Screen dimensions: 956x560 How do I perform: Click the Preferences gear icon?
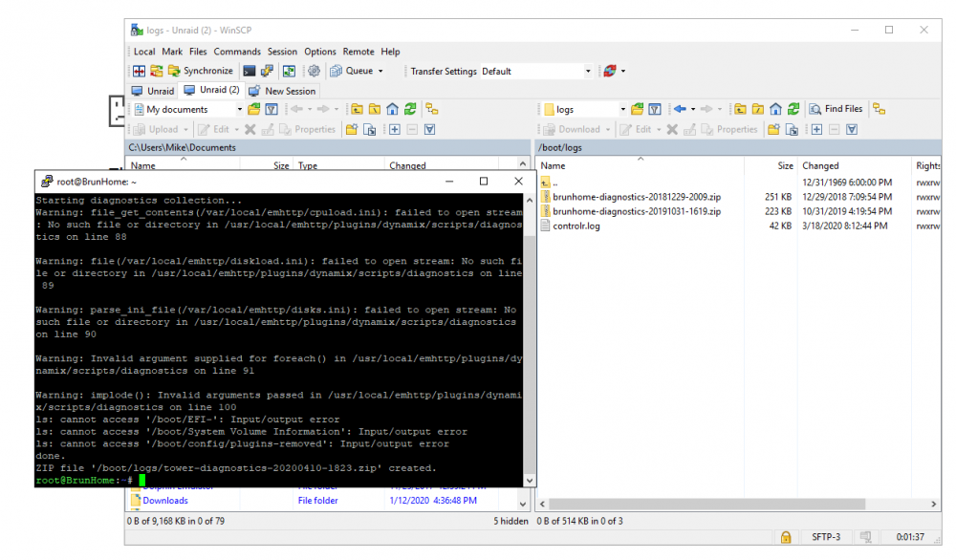tap(314, 72)
